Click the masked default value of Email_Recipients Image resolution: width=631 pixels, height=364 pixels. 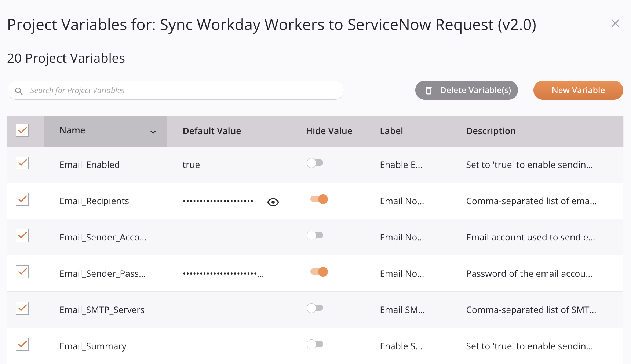pos(218,201)
